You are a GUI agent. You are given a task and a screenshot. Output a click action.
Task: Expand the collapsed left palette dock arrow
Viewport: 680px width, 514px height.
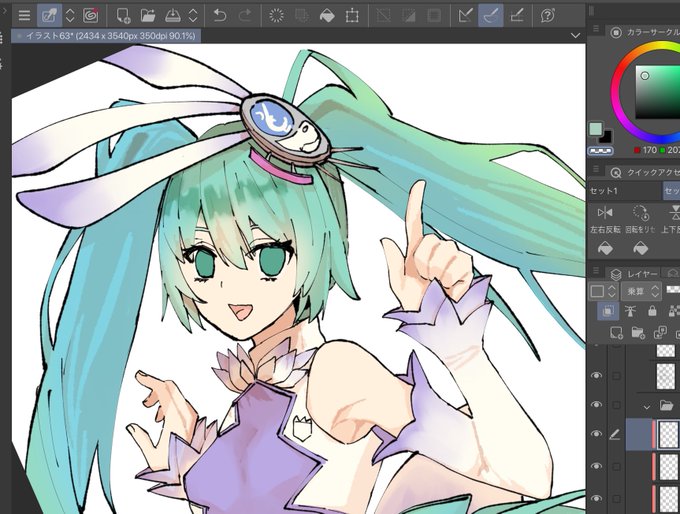point(3,10)
